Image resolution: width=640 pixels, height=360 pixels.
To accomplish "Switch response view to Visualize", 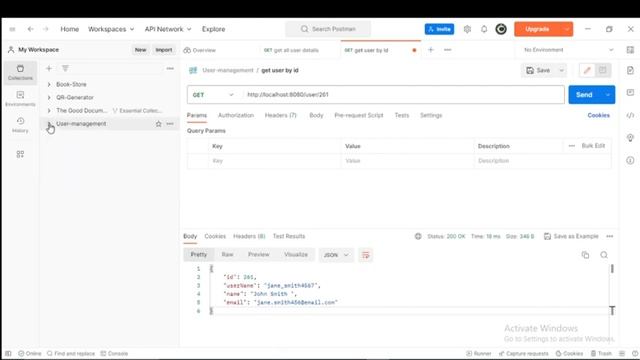I will click(296, 255).
